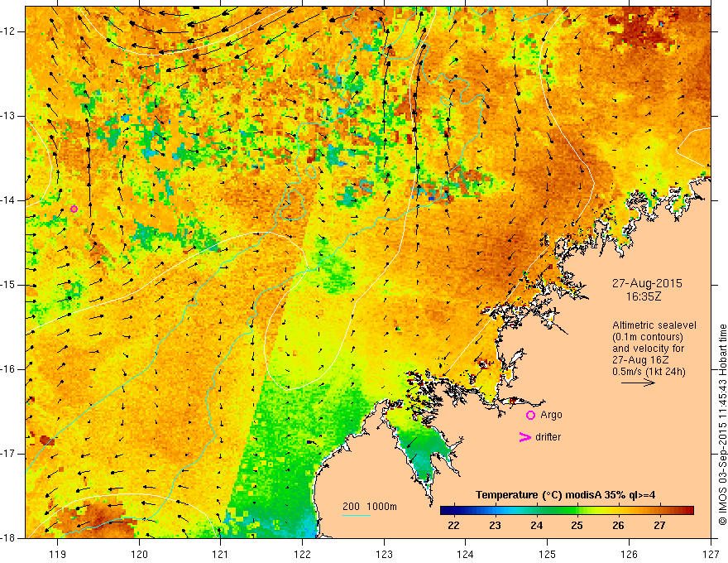Click longitude axis label 121

click(221, 554)
